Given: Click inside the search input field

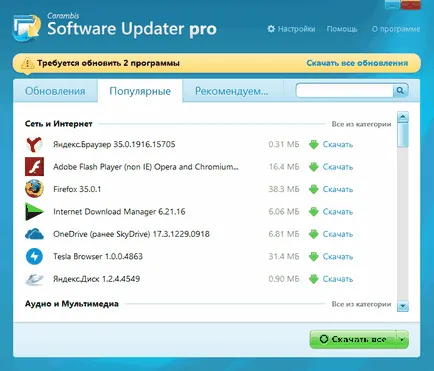Looking at the screenshot, I should 345,90.
